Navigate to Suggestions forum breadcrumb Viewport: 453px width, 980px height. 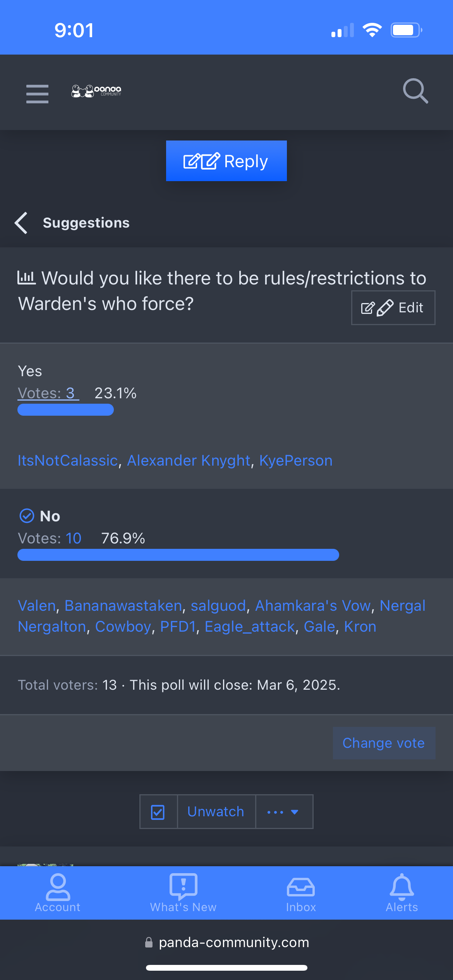pyautogui.click(x=86, y=223)
